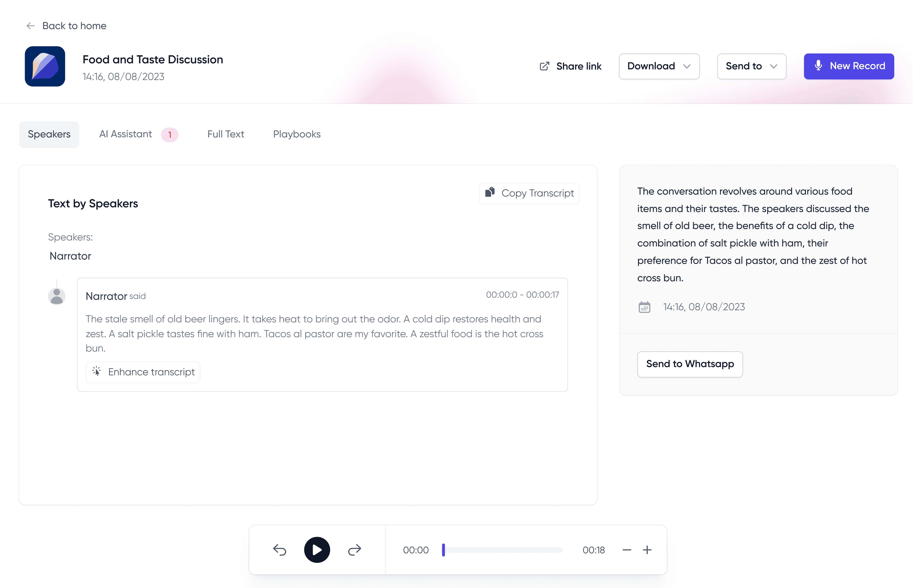The height and width of the screenshot is (588, 913).
Task: Click the zoom in plus control
Action: [x=647, y=550]
